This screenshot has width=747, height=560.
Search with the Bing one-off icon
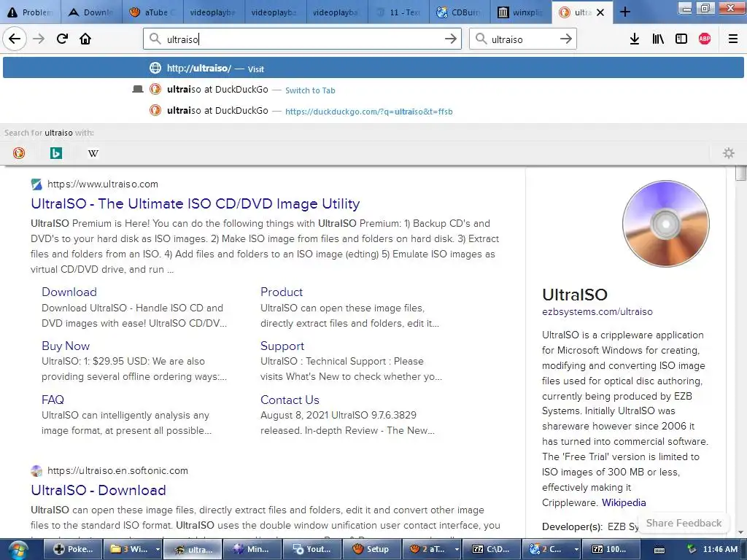tap(55, 153)
